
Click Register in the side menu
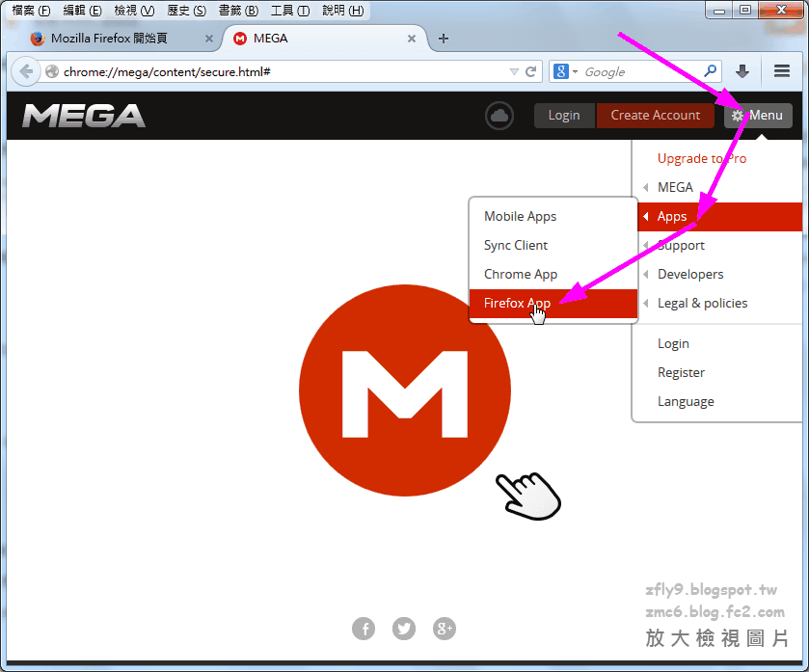click(681, 373)
